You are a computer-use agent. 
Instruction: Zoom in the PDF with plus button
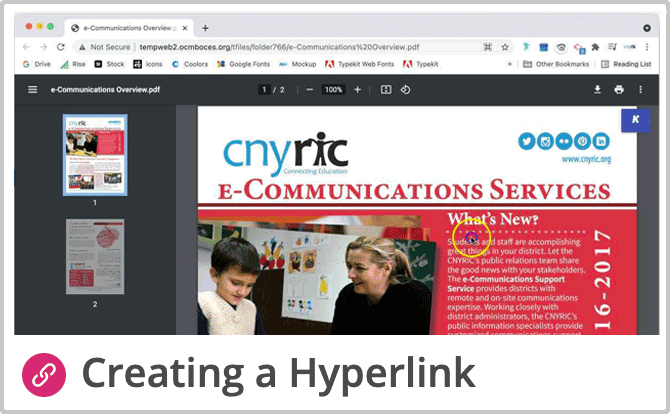(358, 89)
